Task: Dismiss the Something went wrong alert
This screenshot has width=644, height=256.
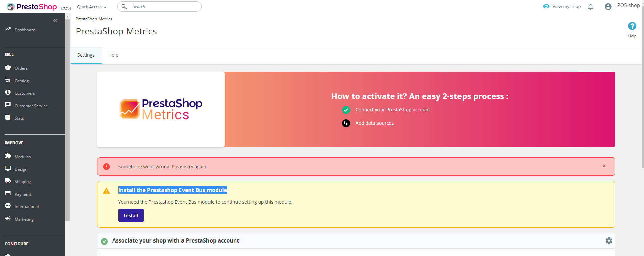Action: 604,166
